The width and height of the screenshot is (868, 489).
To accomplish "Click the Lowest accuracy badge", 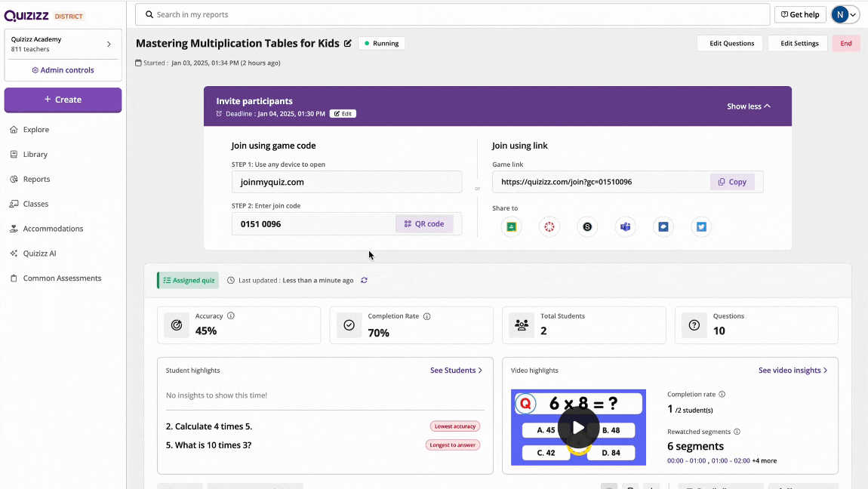I will 455,426.
